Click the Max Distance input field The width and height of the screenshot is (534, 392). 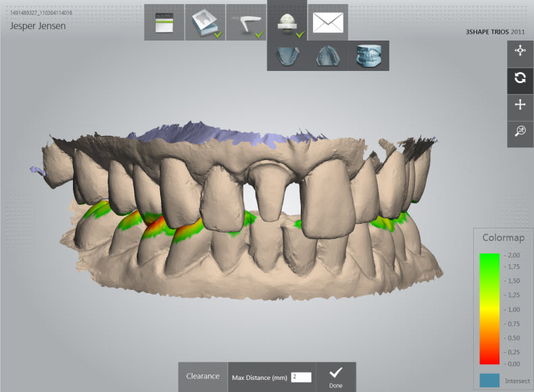point(301,377)
